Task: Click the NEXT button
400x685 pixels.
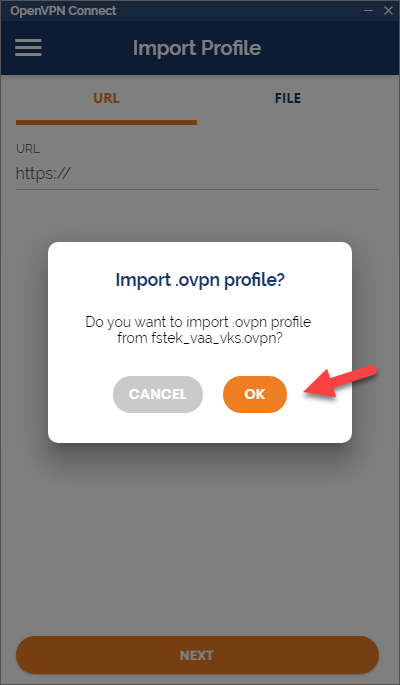Action: [x=197, y=655]
